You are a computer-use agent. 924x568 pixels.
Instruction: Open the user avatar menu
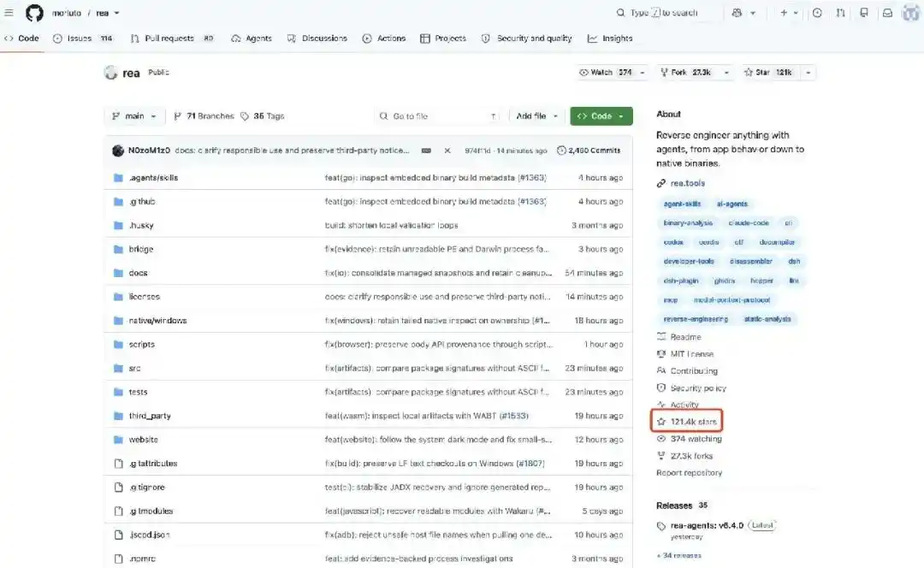pos(911,12)
